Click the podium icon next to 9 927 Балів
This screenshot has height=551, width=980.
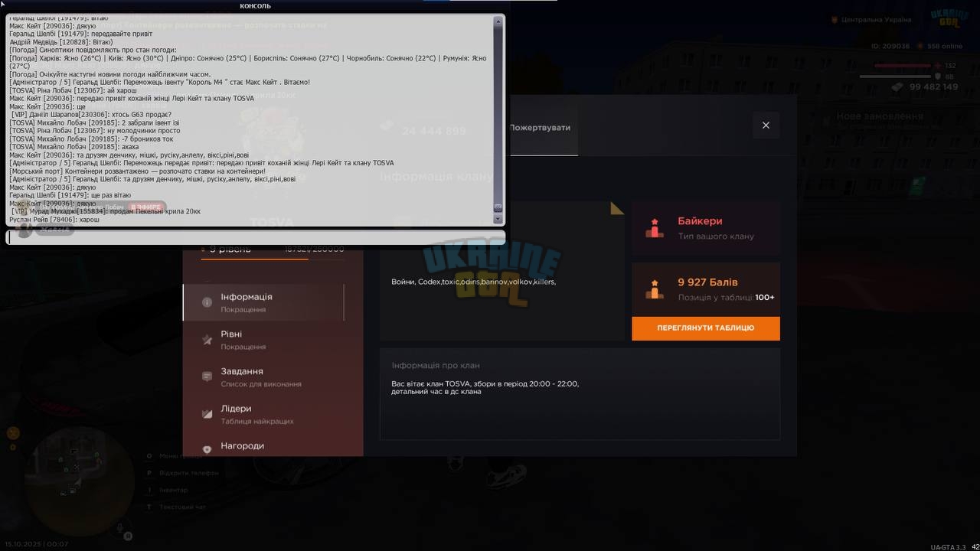(655, 289)
